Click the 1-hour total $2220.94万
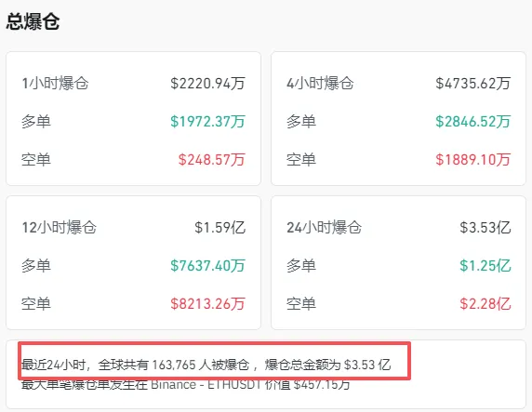Screen dimensions: 532x412 207,84
